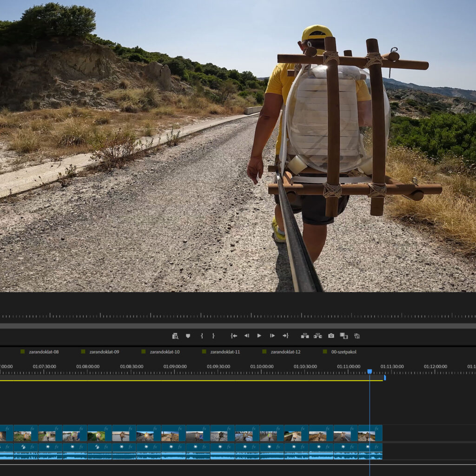Viewport: 476px width, 476px height.
Task: Open the 00-szetpakol sequence tab
Action: [344, 352]
